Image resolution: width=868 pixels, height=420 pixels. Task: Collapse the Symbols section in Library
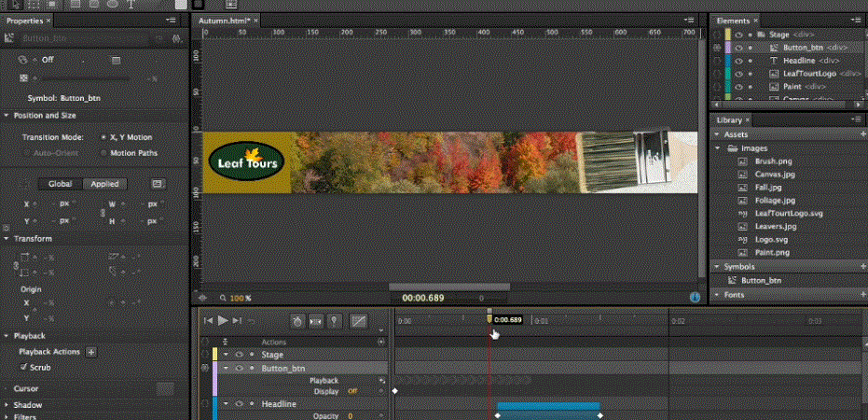718,267
